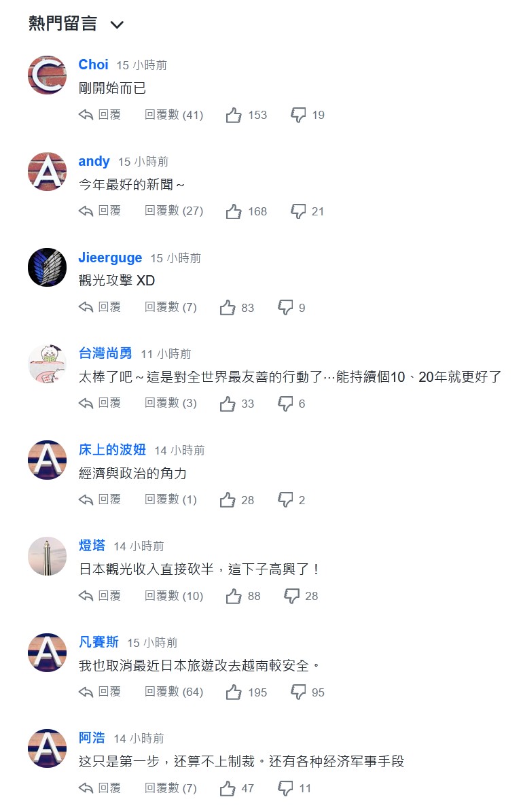
Task: Click Jieerguge's avatar thumbnail
Action: tap(47, 268)
